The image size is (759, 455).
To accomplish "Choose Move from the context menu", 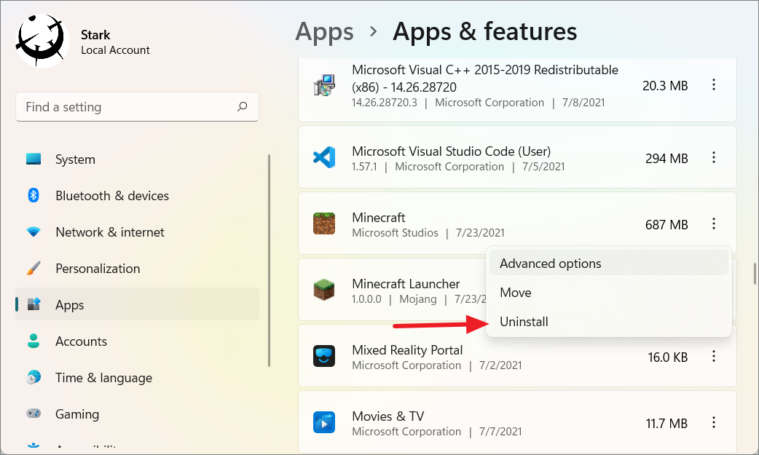I will pos(608,292).
